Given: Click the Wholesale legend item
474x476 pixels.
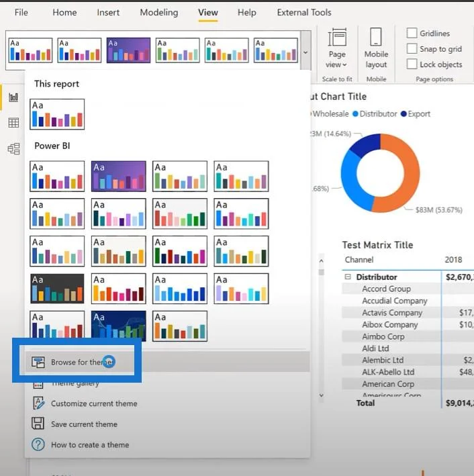Looking at the screenshot, I should [x=330, y=114].
